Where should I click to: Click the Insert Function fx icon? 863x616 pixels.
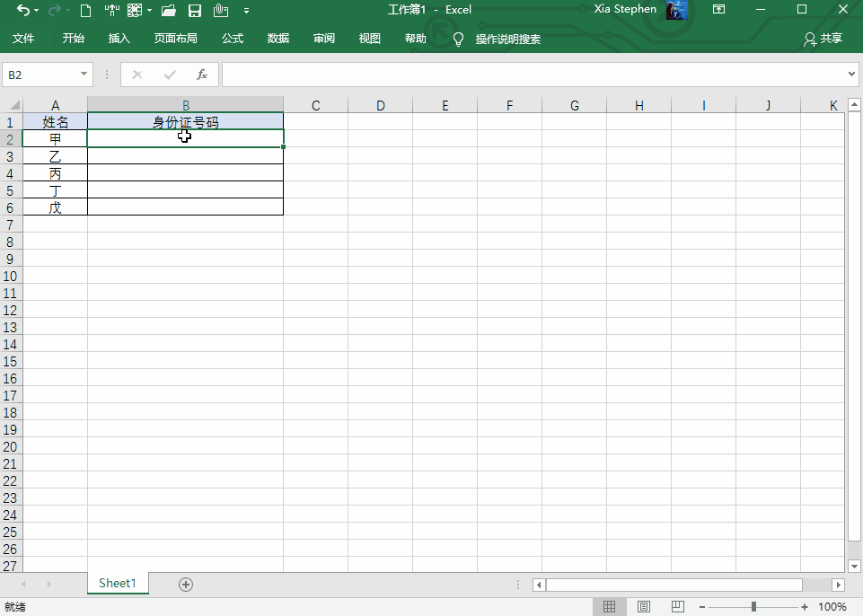point(201,75)
